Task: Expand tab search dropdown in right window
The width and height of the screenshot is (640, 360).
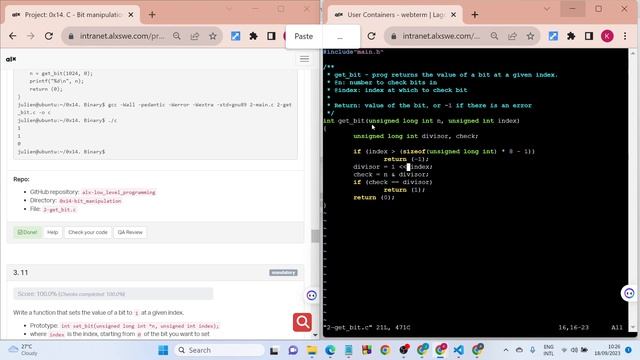Action: tap(547, 9)
